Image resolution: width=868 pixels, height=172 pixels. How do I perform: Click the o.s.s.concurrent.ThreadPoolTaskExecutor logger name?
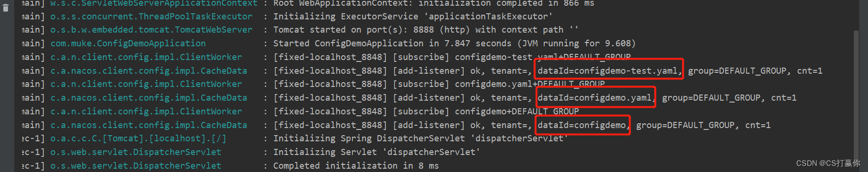click(151, 16)
